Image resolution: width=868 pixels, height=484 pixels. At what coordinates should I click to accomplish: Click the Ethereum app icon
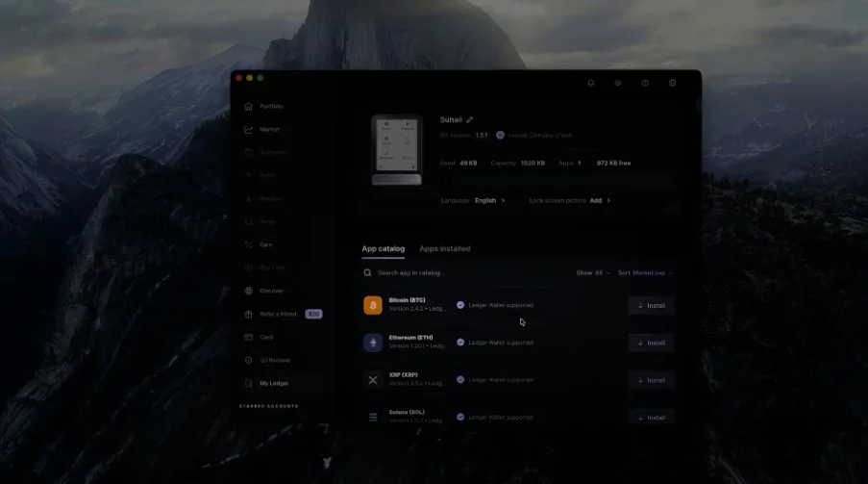point(373,343)
